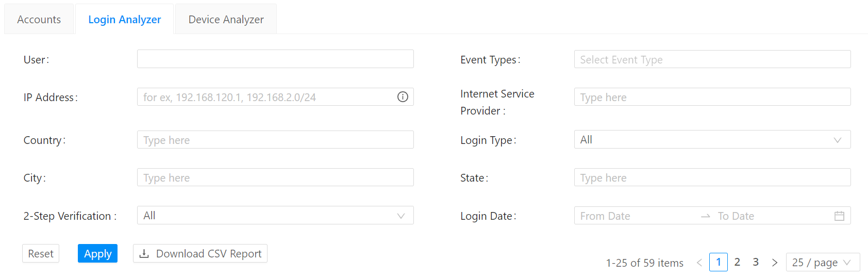
Task: Download the CSV Report
Action: pyautogui.click(x=200, y=254)
